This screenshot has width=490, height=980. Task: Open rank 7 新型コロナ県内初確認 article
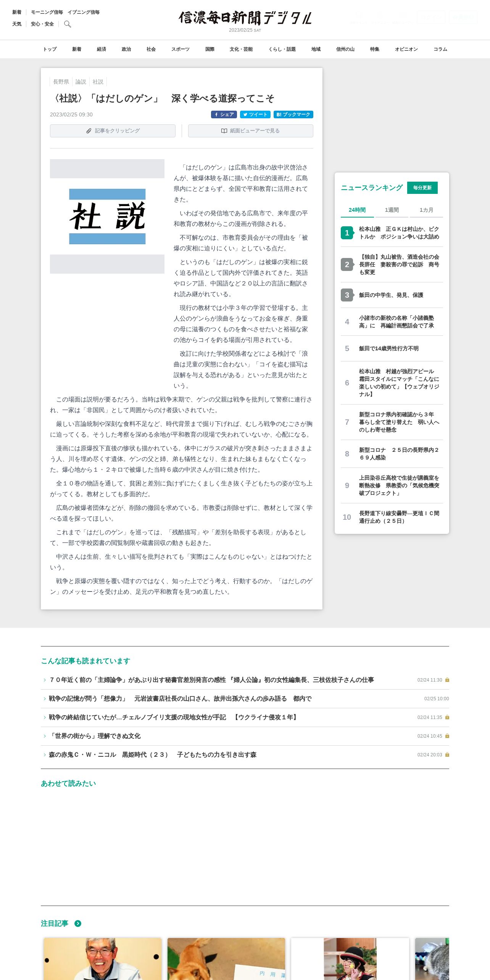point(399,422)
